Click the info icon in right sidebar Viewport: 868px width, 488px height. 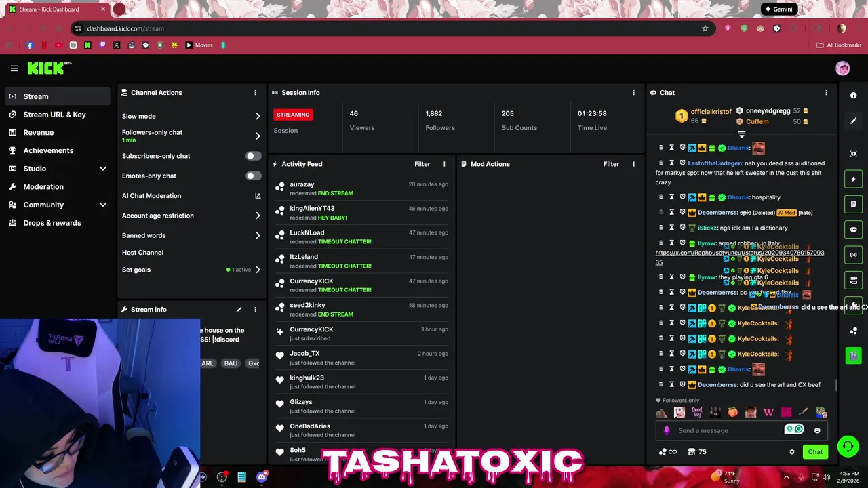(x=853, y=96)
